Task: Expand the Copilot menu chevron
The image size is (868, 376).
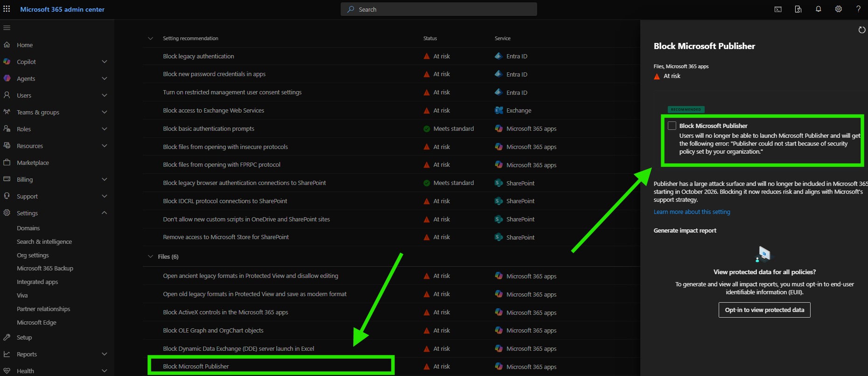Action: 105,62
